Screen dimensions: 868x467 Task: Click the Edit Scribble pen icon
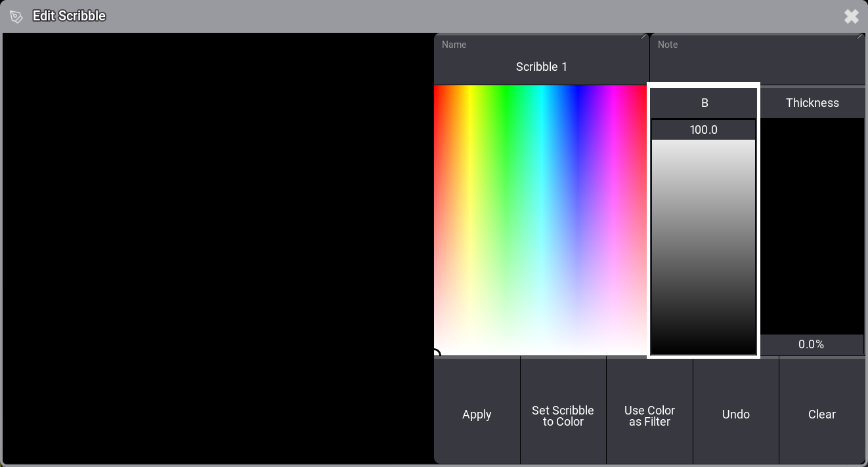(x=16, y=16)
